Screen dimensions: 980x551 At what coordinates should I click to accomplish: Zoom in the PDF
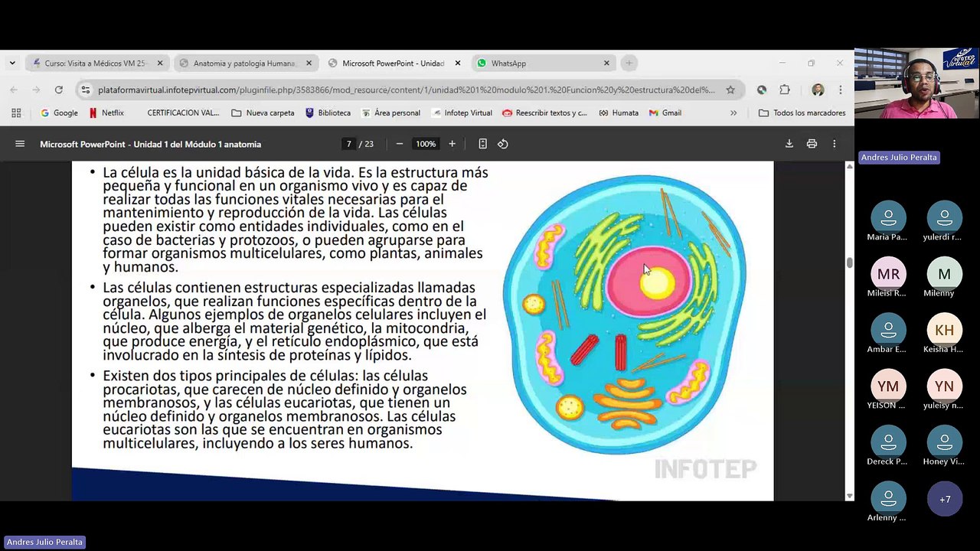[x=452, y=144]
